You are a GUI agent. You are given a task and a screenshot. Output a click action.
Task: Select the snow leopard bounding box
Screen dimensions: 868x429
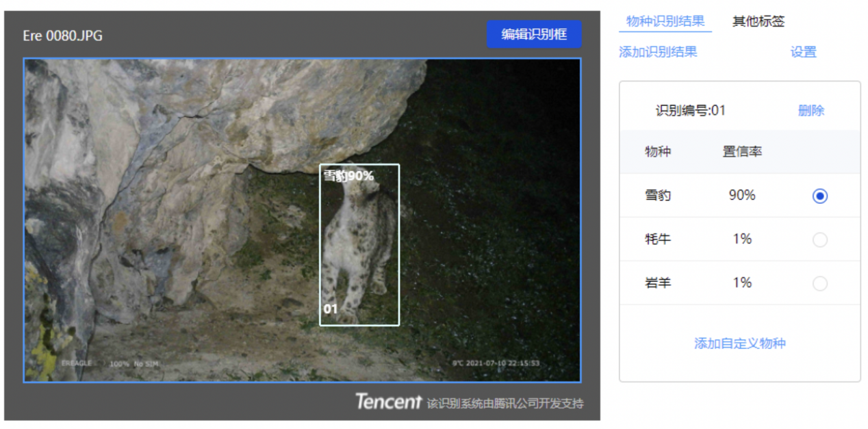[x=359, y=245]
